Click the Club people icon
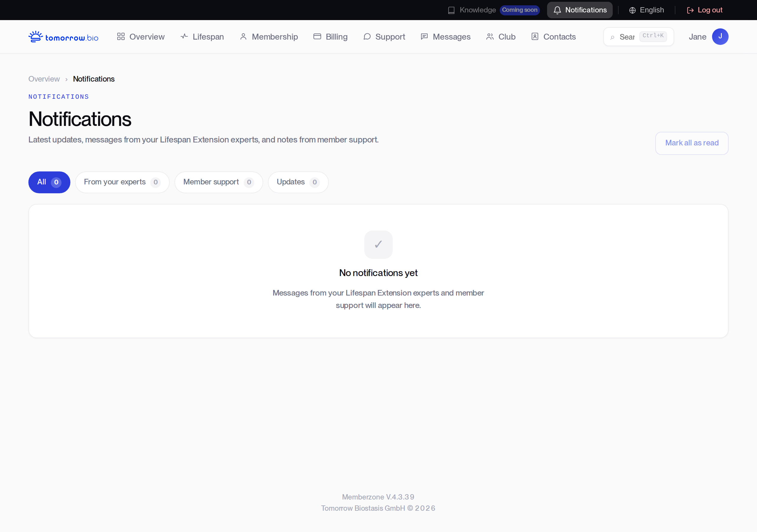757x532 pixels. (x=490, y=37)
